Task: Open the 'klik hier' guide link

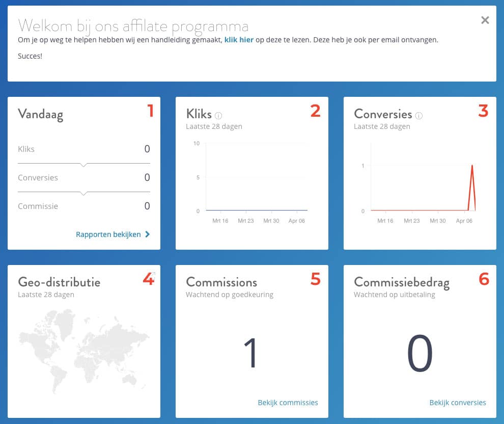Action: pyautogui.click(x=239, y=40)
